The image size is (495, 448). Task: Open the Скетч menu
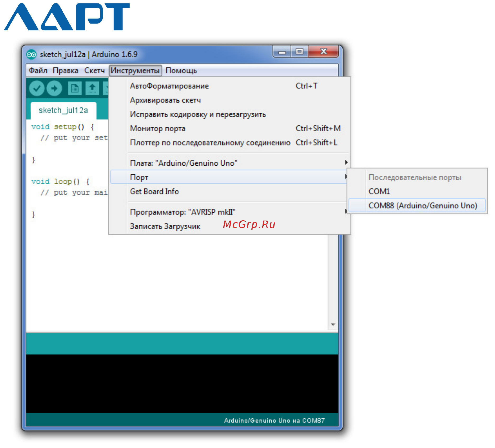tap(94, 71)
